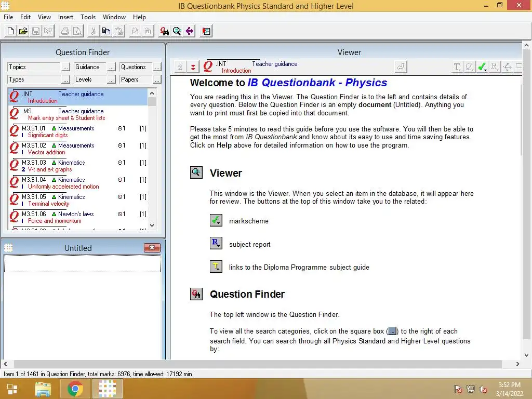The image size is (532, 399).
Task: Click the Viewer magnifier toolbar icon
Action: click(x=177, y=31)
